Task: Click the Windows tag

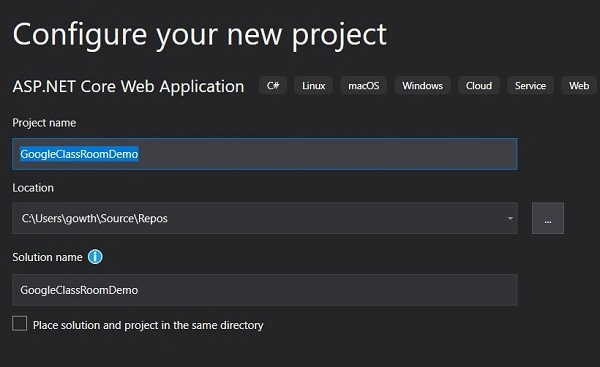Action: (x=422, y=85)
